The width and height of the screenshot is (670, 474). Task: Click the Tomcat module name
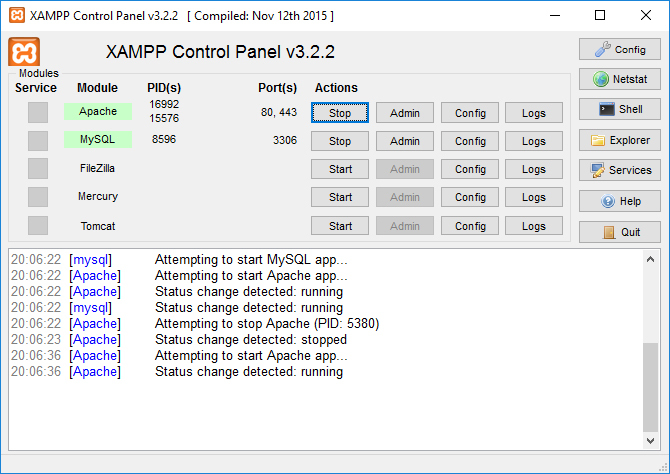(x=98, y=226)
